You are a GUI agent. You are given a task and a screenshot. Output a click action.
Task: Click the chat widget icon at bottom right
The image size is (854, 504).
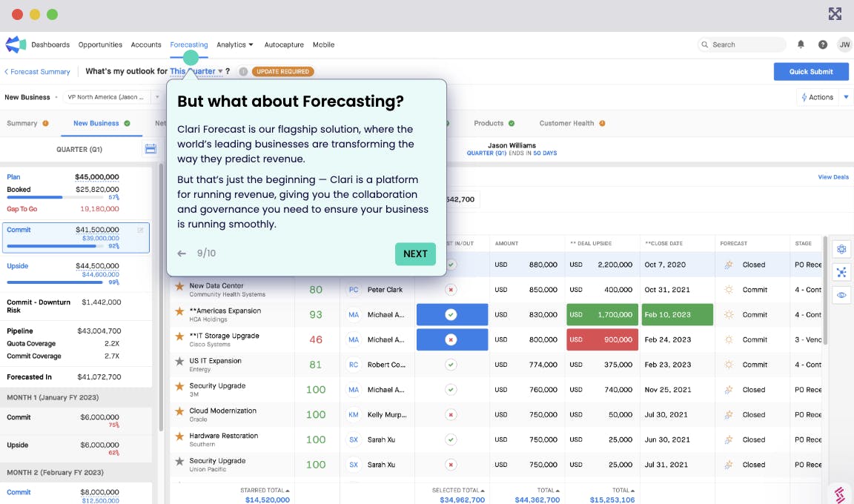[841, 494]
